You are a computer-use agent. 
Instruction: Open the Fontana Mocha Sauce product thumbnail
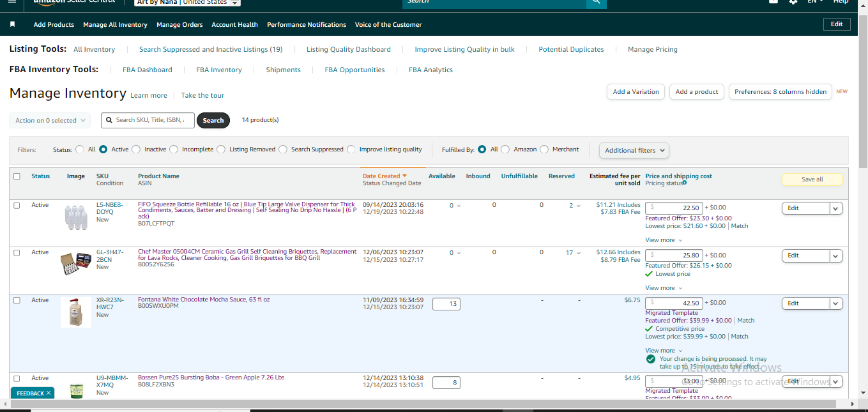tap(75, 312)
